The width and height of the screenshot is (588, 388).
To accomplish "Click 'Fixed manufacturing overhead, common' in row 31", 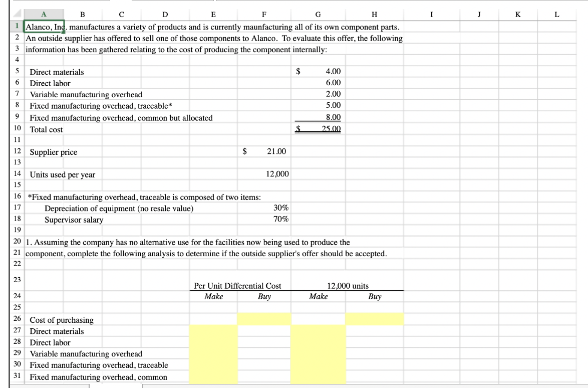I will click(98, 377).
